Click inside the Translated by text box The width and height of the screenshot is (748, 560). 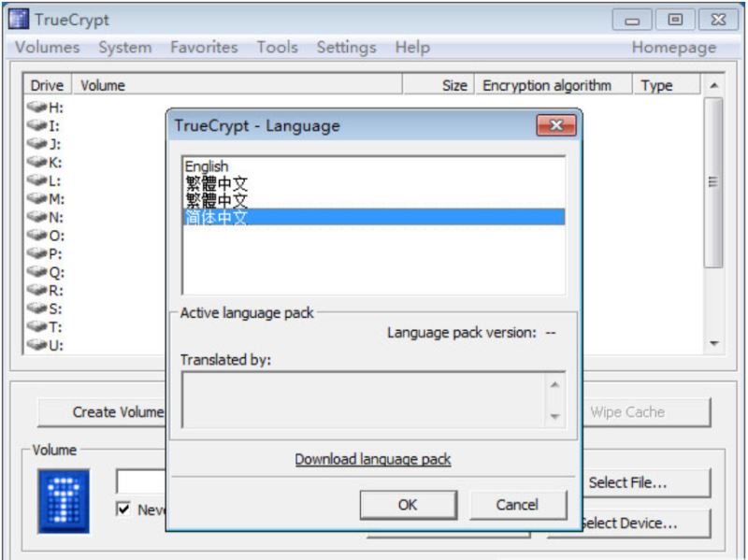click(x=364, y=400)
